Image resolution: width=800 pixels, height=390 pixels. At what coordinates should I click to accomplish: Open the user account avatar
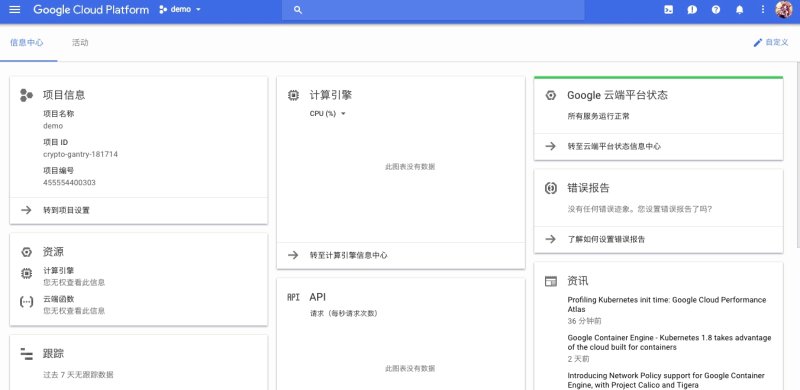(784, 10)
